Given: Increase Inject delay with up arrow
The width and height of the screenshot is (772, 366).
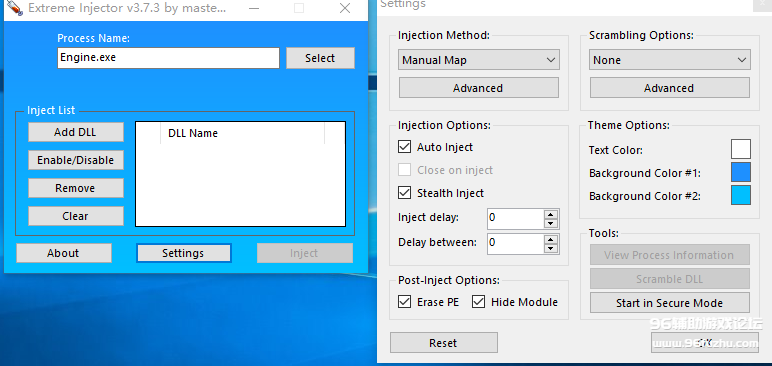Looking at the screenshot, I should [x=551, y=214].
